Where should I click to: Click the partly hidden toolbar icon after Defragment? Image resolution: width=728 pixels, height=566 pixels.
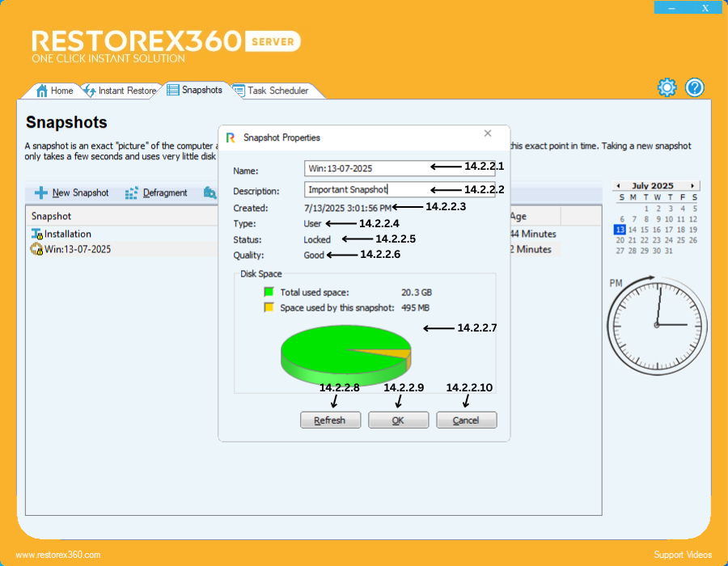[210, 192]
